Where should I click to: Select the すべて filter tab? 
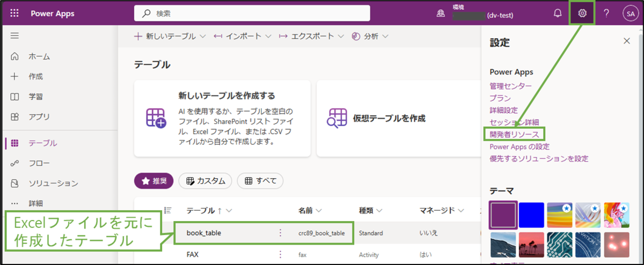(260, 181)
